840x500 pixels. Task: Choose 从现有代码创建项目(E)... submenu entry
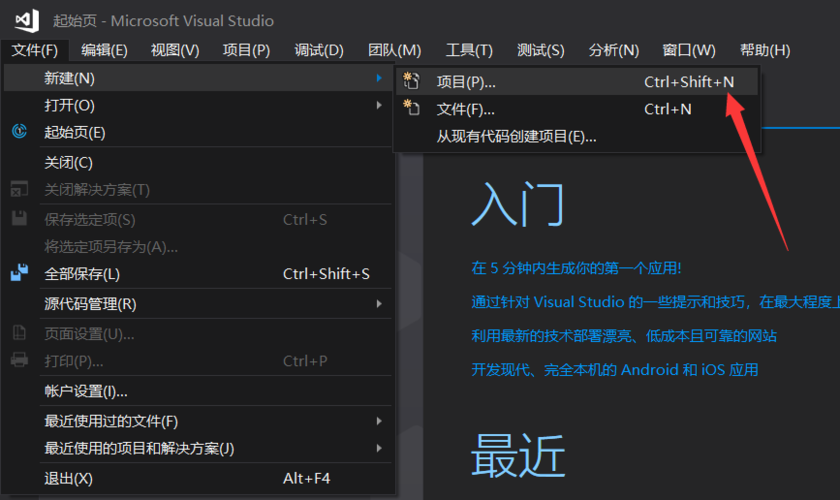(x=577, y=136)
